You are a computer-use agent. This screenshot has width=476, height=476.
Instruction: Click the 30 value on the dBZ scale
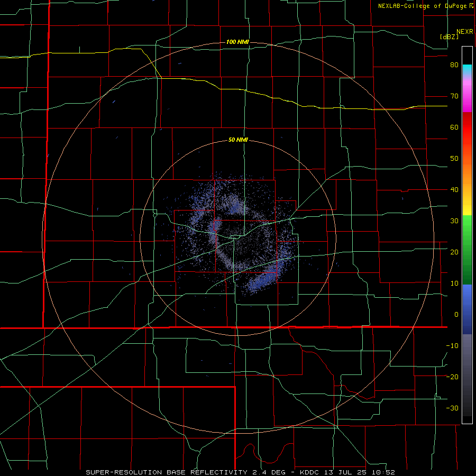point(454,221)
